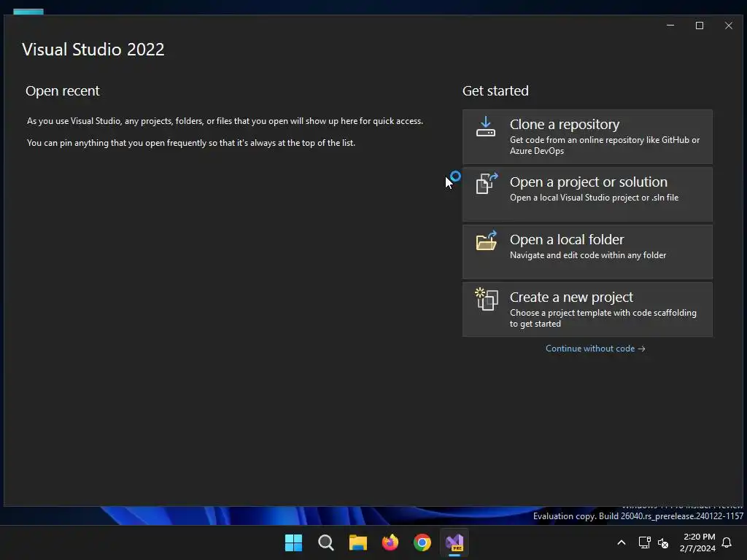
Task: Select the Clone a repository card
Action: 587,136
